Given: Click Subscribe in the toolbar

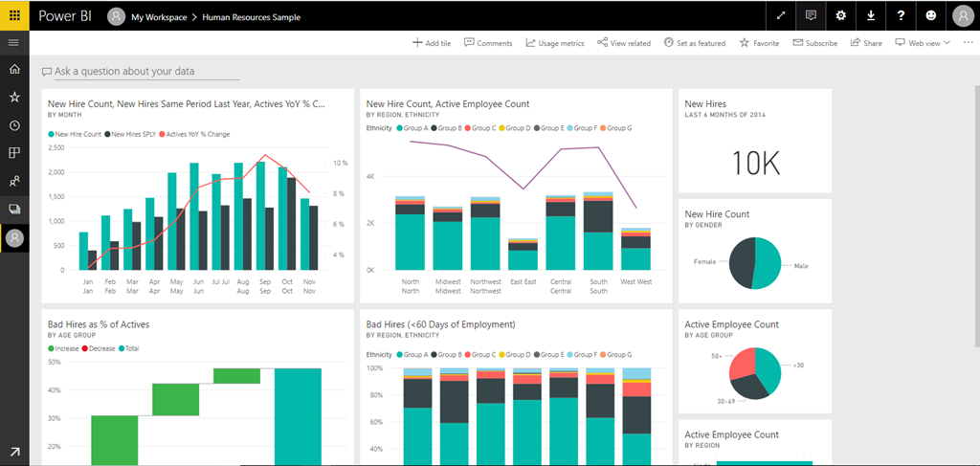Looking at the screenshot, I should 815,43.
